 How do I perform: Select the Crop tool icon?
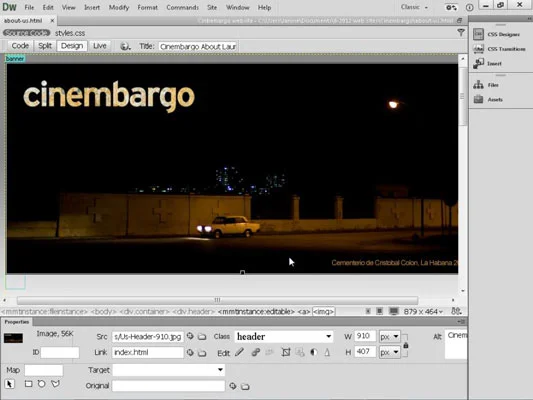(286, 352)
